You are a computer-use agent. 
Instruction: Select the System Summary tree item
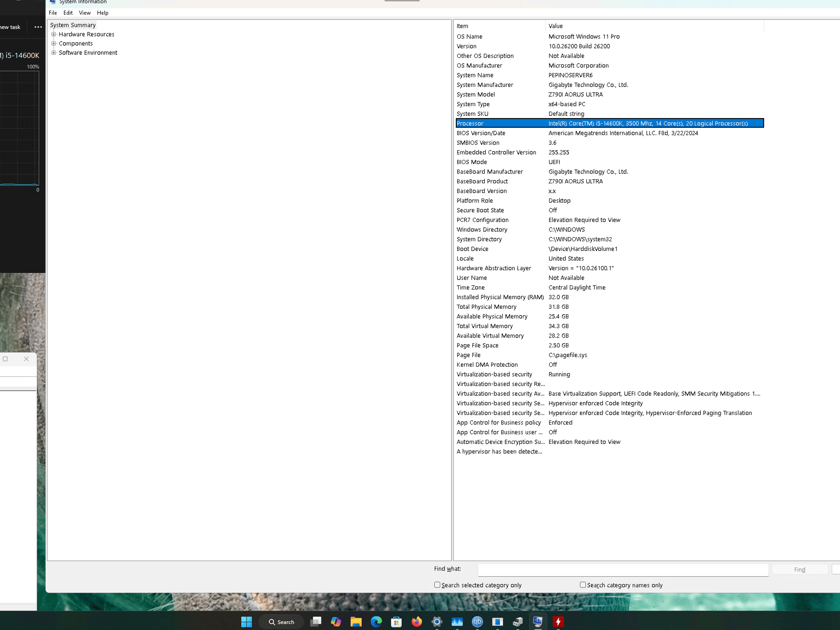click(x=73, y=25)
